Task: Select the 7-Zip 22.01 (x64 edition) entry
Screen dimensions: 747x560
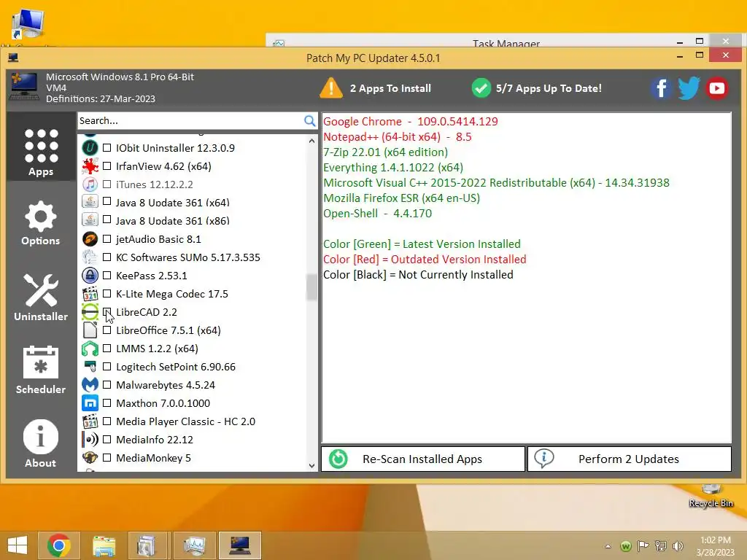Action: [385, 152]
